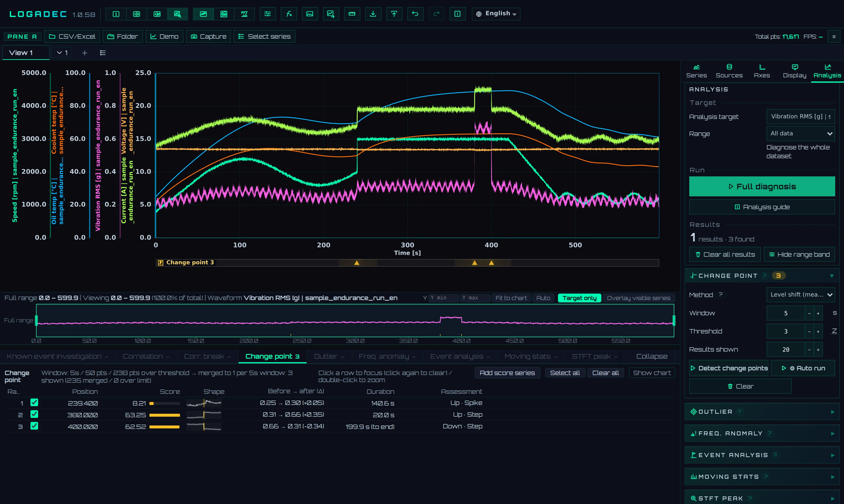This screenshot has height=504, width=844.
Task: Switch to the Sources tab
Action: (729, 71)
